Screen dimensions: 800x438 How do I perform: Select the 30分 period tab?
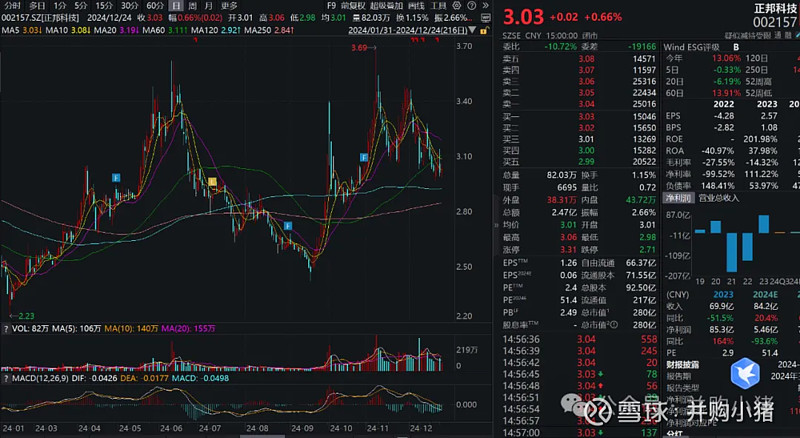[129, 6]
